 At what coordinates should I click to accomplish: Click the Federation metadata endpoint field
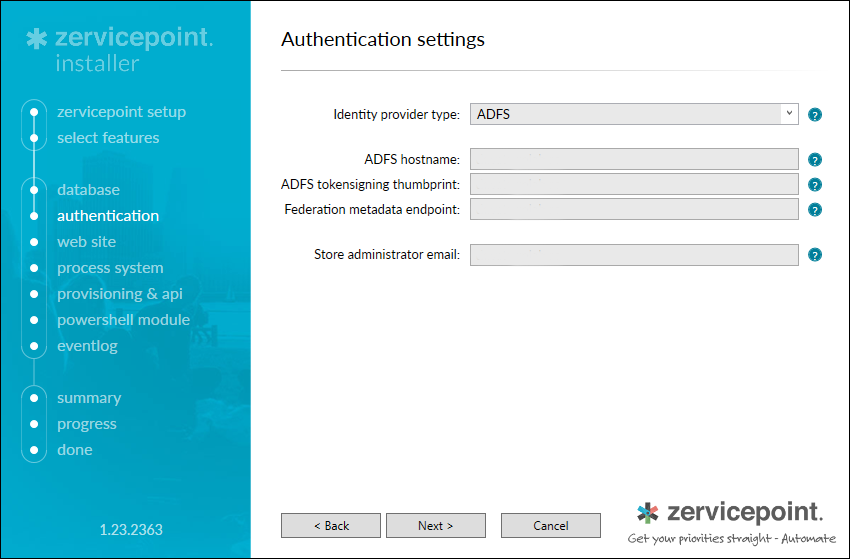pyautogui.click(x=634, y=209)
